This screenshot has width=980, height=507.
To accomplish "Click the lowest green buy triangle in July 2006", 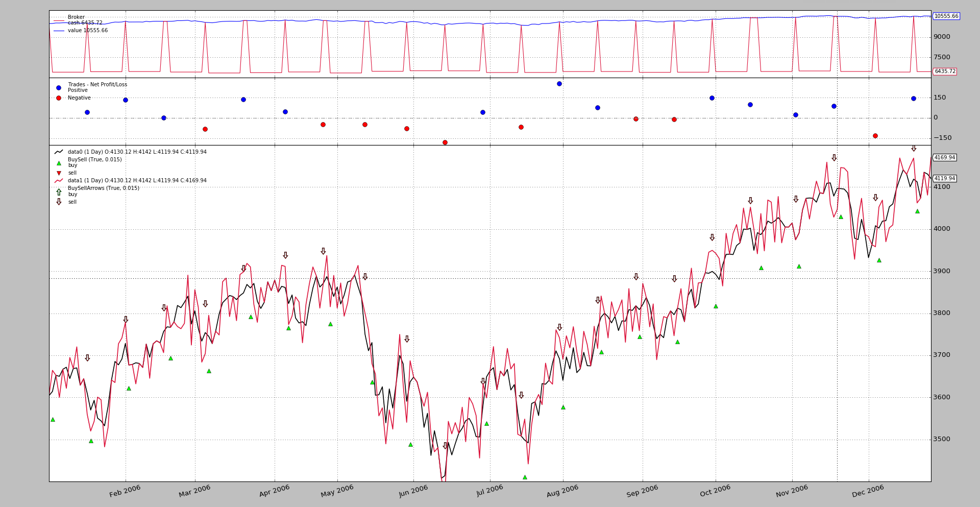I will [525, 477].
